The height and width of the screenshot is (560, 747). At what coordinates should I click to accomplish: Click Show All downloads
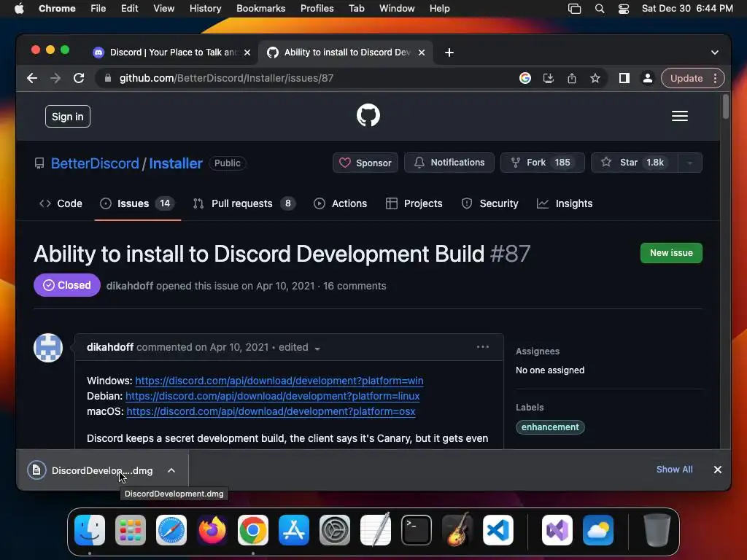coord(675,470)
